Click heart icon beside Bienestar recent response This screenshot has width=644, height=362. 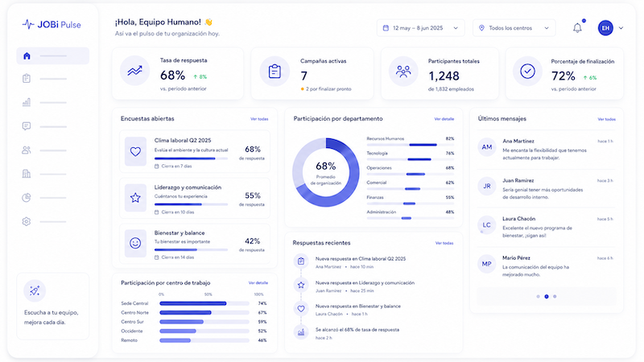(x=301, y=309)
